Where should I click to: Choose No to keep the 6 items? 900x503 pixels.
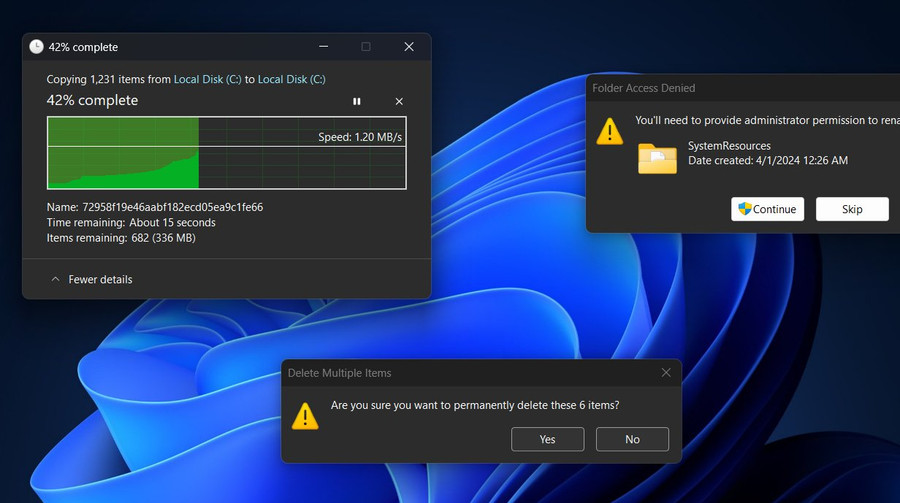[x=632, y=439]
